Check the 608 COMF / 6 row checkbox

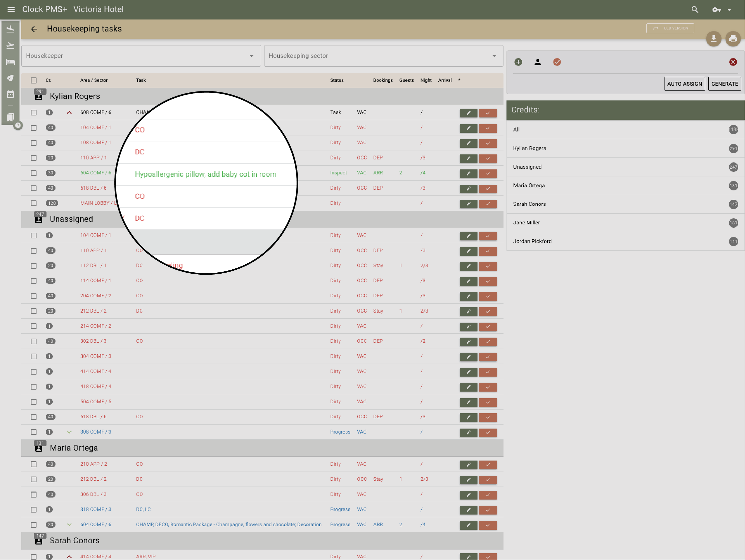click(34, 112)
